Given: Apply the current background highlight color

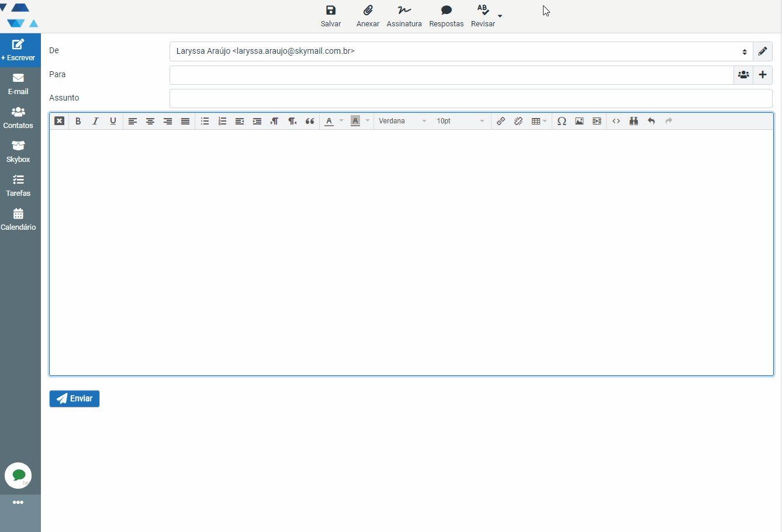Looking at the screenshot, I should [355, 121].
